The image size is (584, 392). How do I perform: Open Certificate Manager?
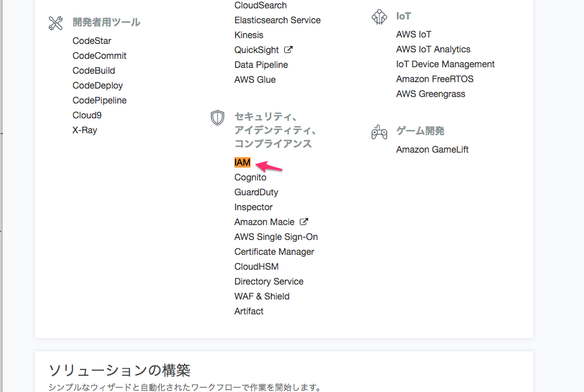coord(274,252)
